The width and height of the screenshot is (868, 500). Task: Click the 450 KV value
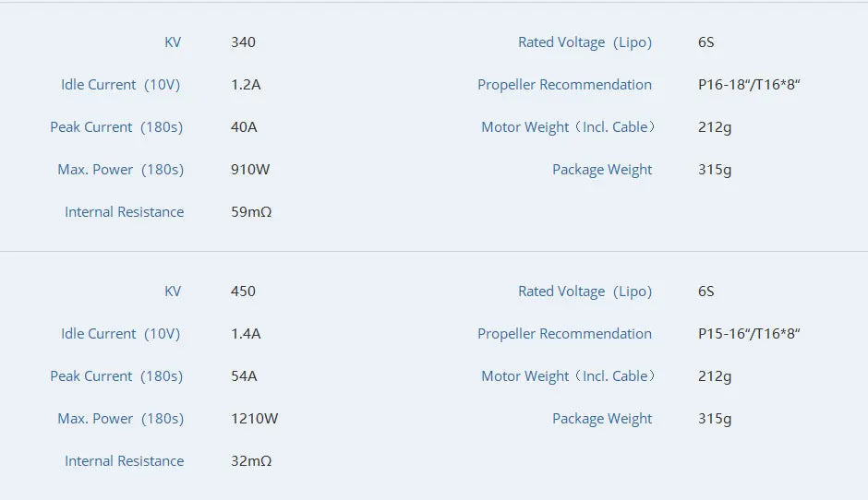[x=243, y=292]
